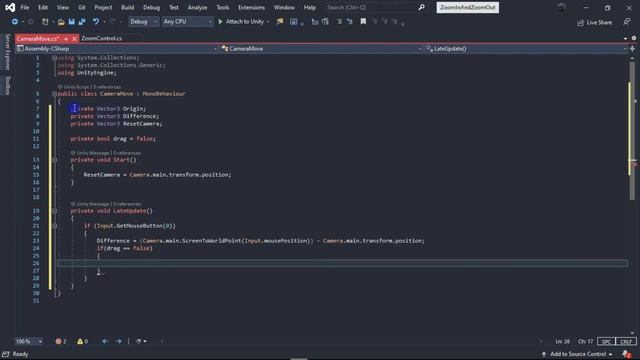Open the Window menu
The height and width of the screenshot is (360, 640).
(284, 7)
